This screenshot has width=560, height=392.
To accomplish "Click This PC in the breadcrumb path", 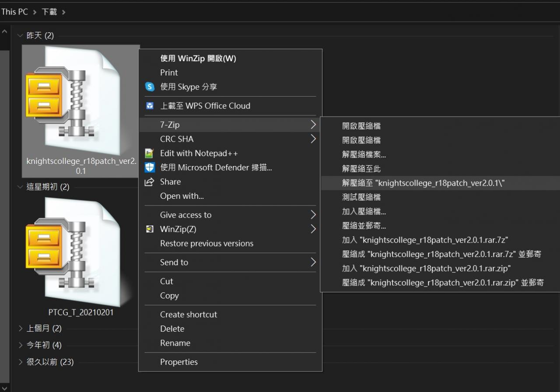I will (14, 12).
